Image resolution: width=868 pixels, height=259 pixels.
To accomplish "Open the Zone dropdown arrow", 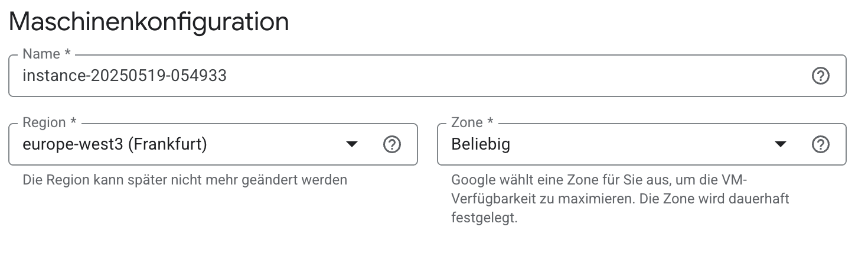I will coord(781,144).
